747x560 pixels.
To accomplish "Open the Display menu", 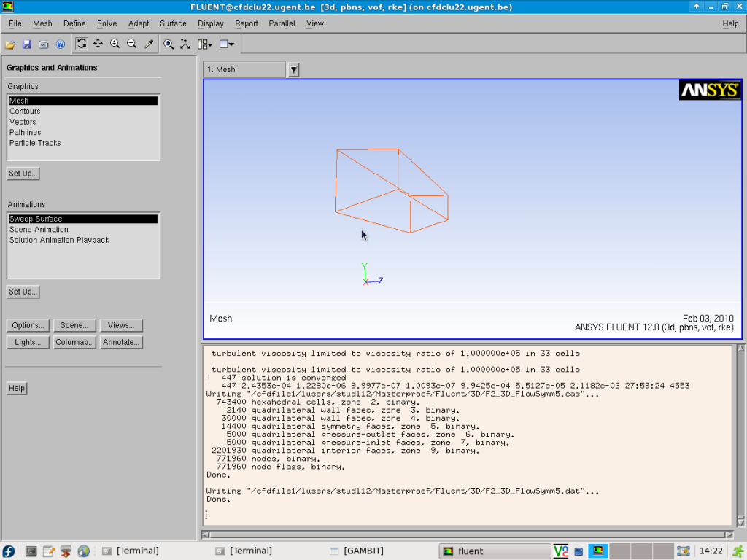I will tap(211, 23).
